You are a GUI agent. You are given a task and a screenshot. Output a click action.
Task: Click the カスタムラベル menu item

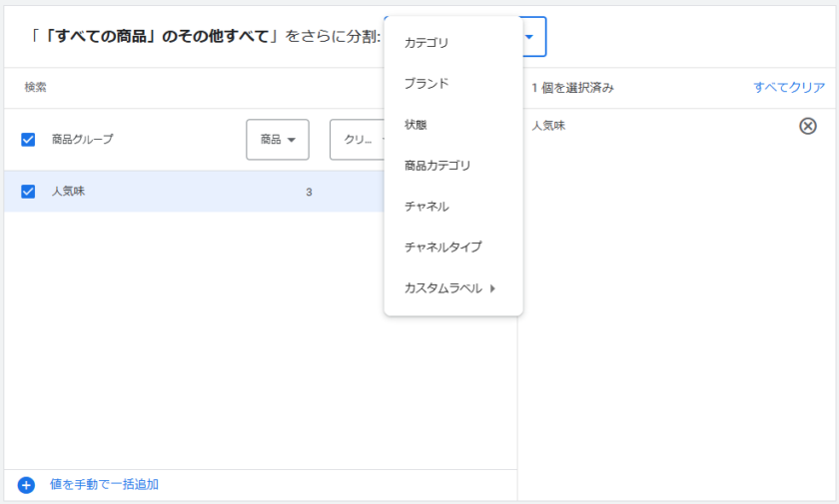442,288
